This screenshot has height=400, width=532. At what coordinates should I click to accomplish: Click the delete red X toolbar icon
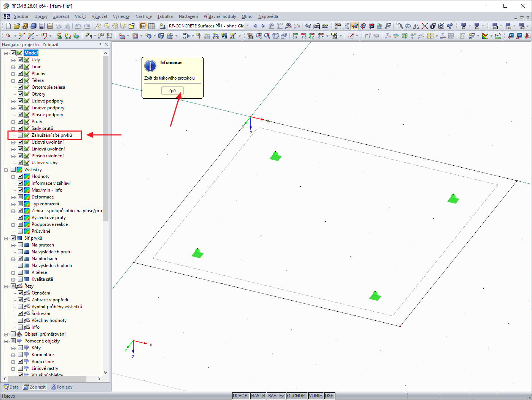(x=425, y=26)
